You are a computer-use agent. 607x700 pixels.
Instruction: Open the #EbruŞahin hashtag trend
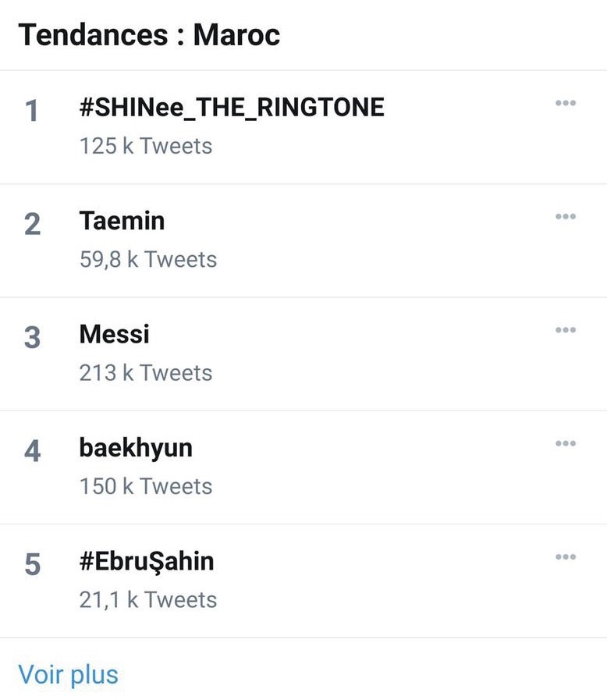pyautogui.click(x=147, y=562)
